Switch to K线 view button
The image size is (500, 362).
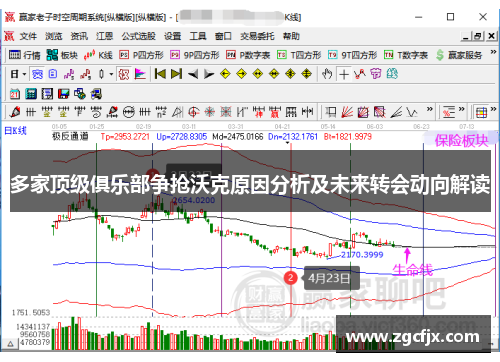click(x=98, y=55)
